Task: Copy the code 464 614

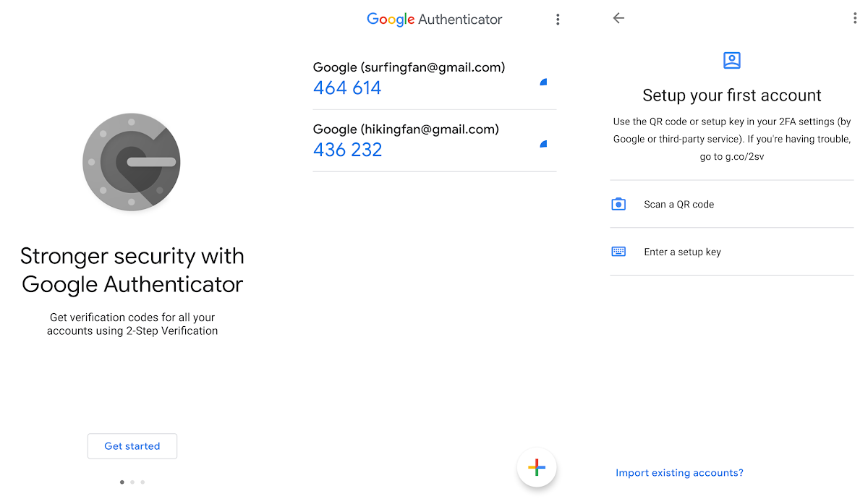Action: click(x=347, y=87)
